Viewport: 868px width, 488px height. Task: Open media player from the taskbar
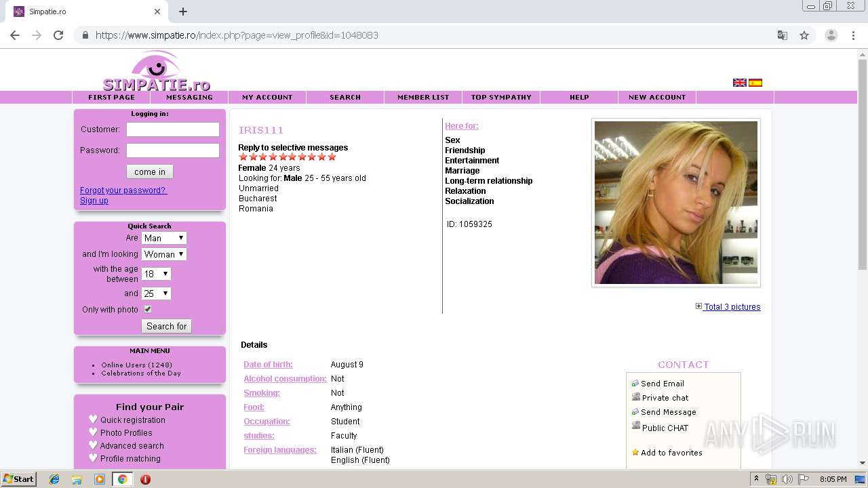click(x=100, y=479)
